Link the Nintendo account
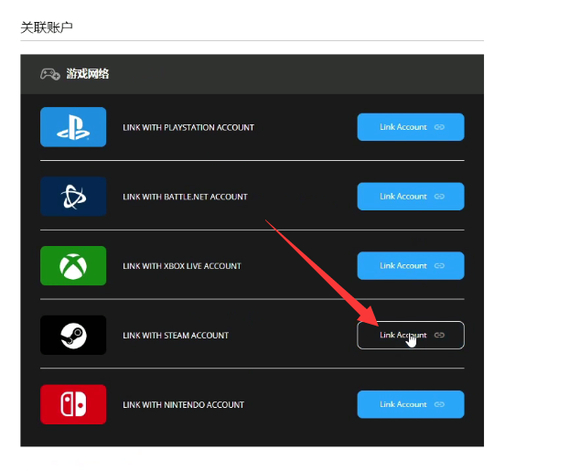The height and width of the screenshot is (471, 580). click(x=411, y=404)
